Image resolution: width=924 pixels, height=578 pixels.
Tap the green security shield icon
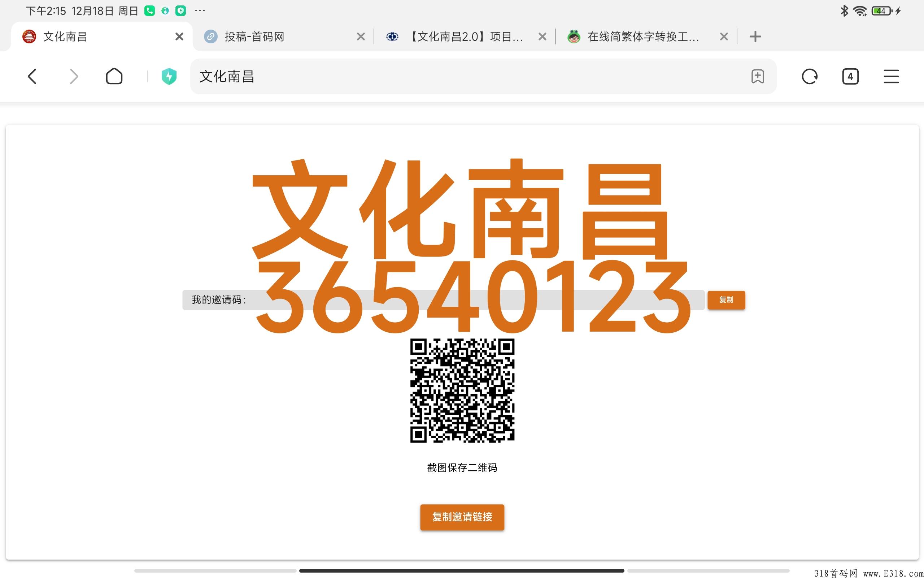click(169, 77)
